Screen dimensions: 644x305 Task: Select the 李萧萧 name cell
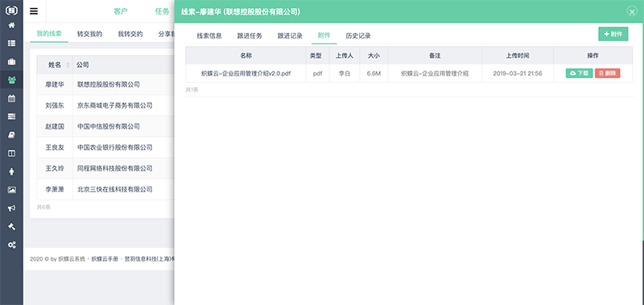[x=55, y=189]
